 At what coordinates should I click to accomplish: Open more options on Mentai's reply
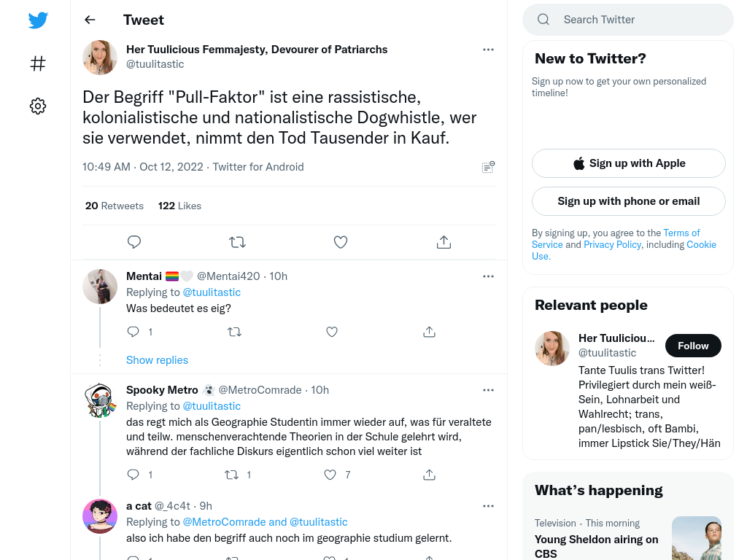(x=488, y=276)
